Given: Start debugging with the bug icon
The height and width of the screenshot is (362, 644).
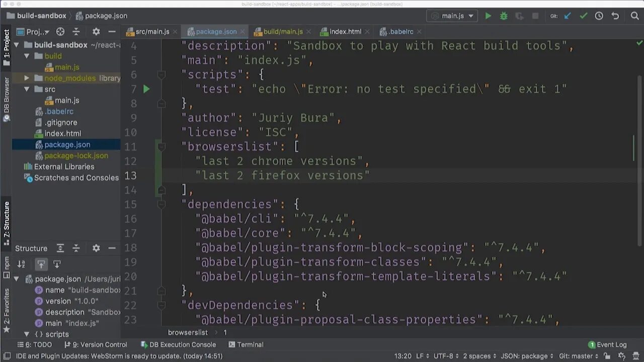Looking at the screenshot, I should click(504, 16).
